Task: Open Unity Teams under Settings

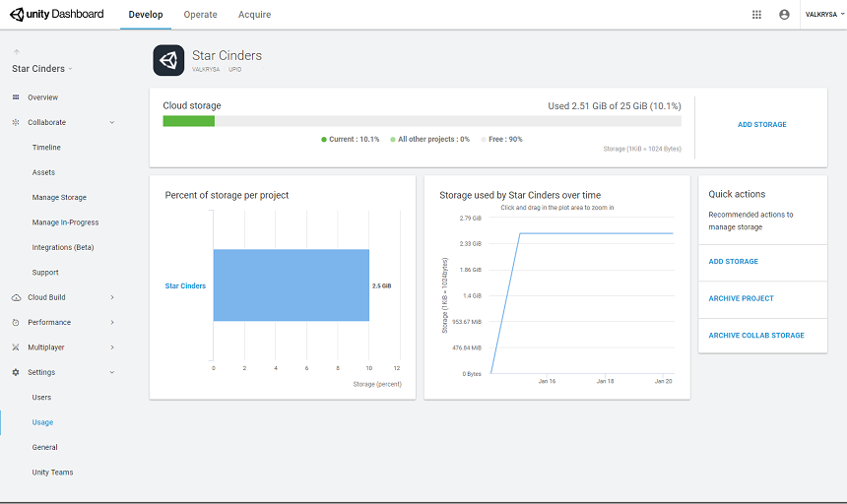Action: [x=52, y=472]
